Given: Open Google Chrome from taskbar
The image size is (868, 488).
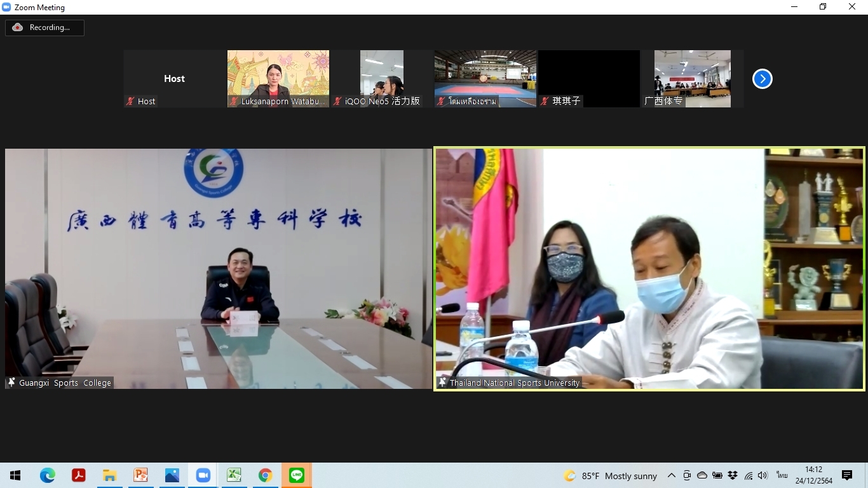Looking at the screenshot, I should point(266,475).
